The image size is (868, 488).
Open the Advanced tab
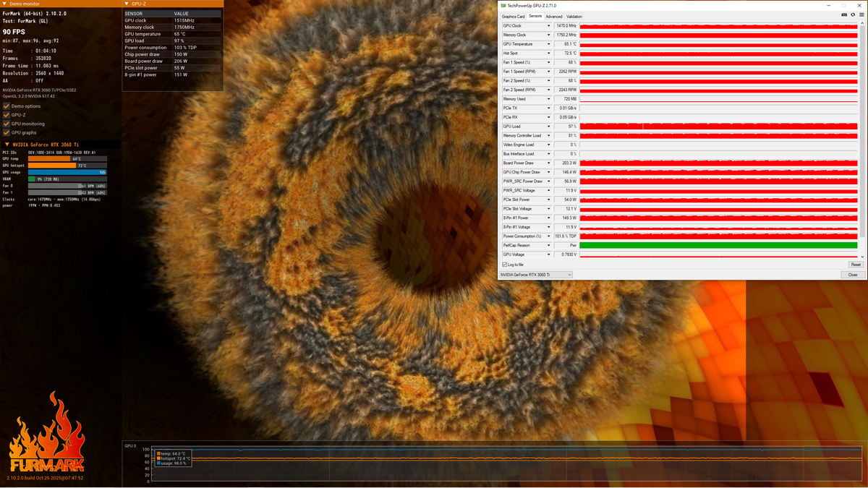554,16
